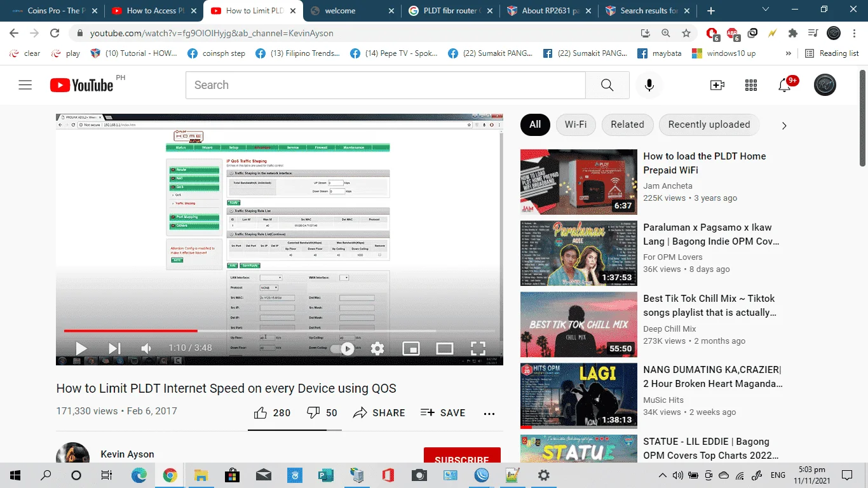The image size is (868, 488).
Task: Bookmark this page with star
Action: coord(686,33)
